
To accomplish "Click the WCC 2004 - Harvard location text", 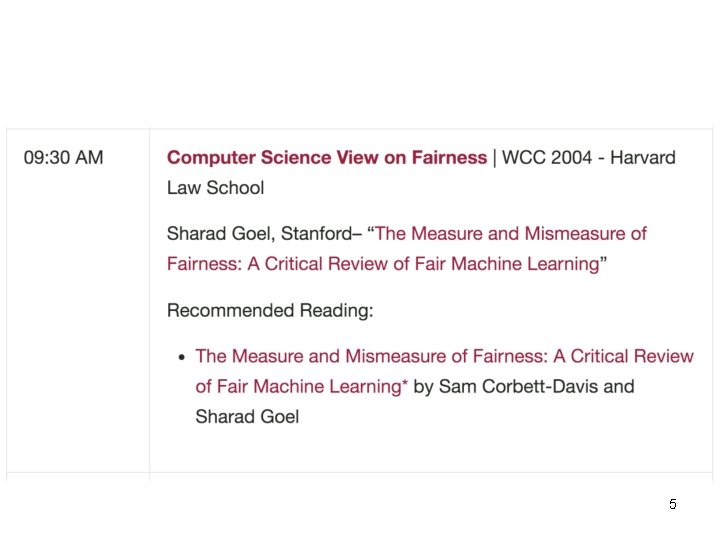I will coord(588,157).
